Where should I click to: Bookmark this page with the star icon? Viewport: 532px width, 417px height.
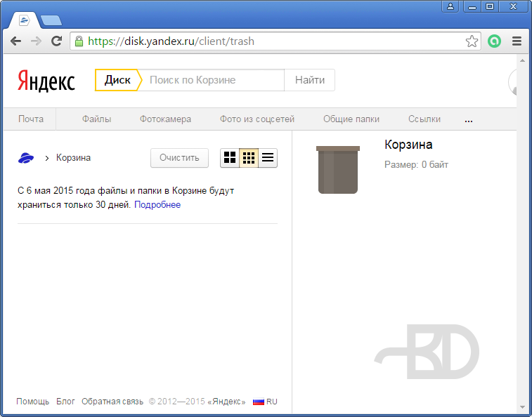pyautogui.click(x=472, y=41)
